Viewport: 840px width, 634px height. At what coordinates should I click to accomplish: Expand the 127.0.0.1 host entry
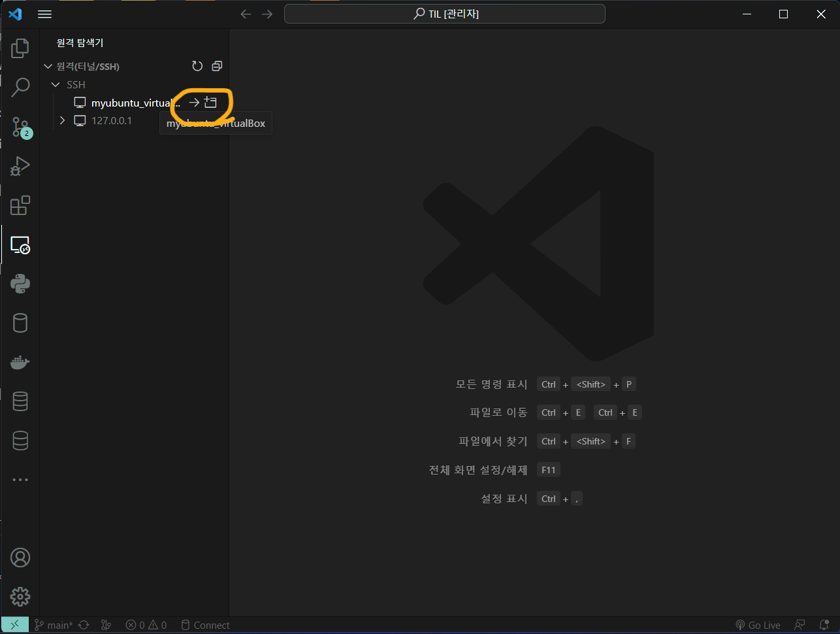pyautogui.click(x=63, y=120)
